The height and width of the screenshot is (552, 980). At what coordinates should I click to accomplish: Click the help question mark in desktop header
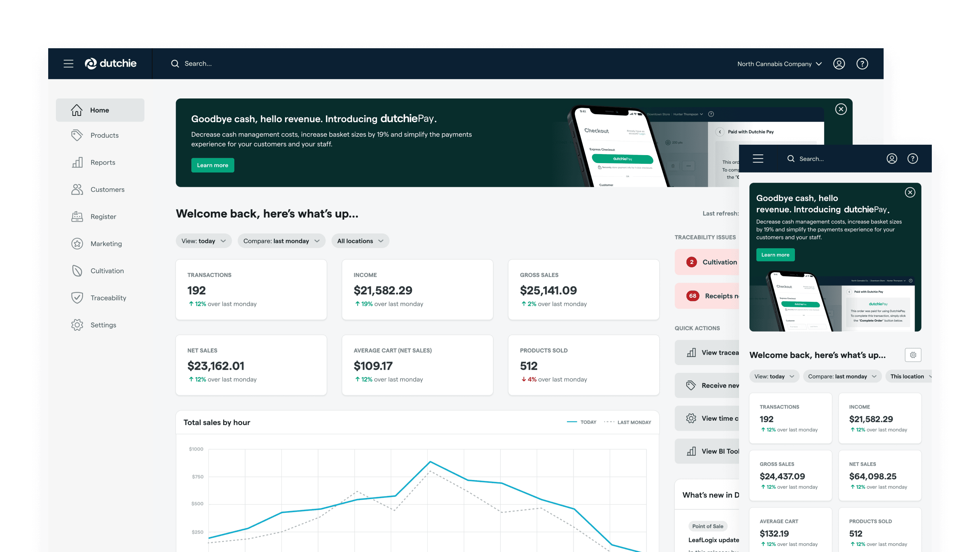click(x=862, y=64)
